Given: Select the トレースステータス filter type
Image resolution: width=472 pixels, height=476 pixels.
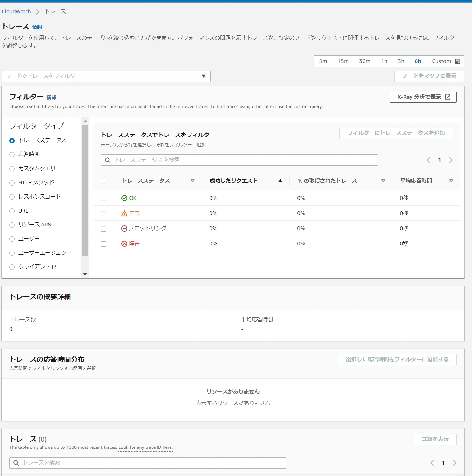Looking at the screenshot, I should coord(12,141).
